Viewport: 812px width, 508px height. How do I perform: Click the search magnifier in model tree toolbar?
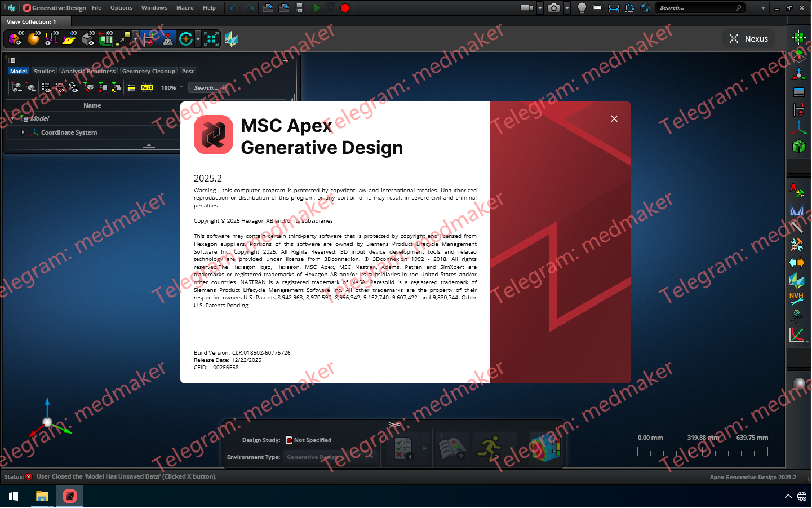224,87
